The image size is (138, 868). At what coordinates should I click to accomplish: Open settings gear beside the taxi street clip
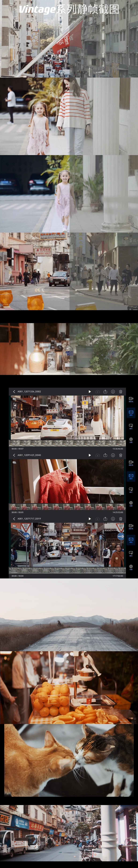pyautogui.click(x=131, y=440)
